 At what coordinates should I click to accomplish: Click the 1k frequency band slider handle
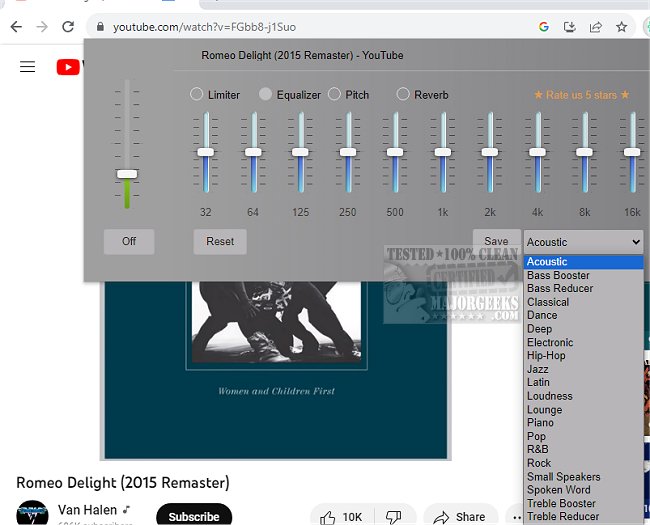pyautogui.click(x=441, y=152)
